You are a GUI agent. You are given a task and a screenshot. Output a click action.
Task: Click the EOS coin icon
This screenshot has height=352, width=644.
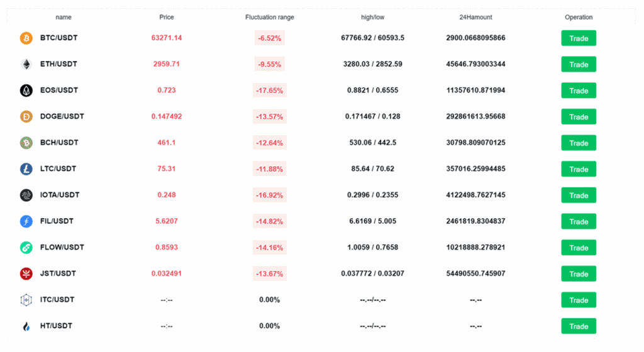coord(26,91)
